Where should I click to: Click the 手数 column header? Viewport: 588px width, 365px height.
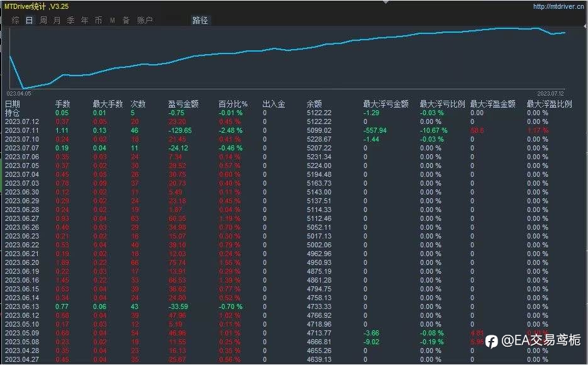point(63,104)
